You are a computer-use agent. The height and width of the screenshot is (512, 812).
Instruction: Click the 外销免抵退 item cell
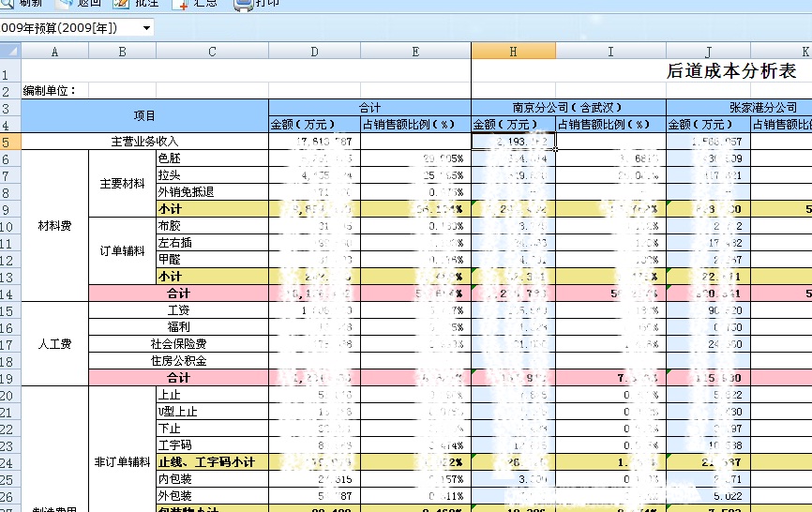(212, 192)
